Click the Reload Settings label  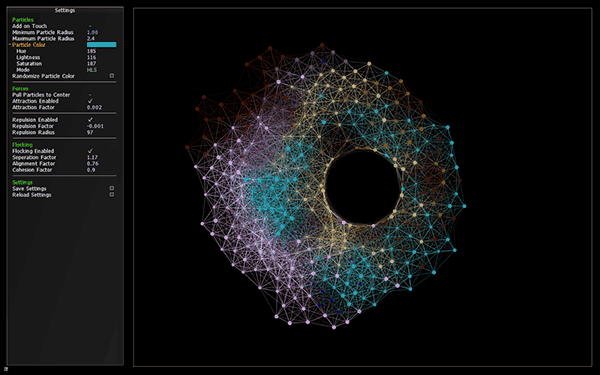(x=32, y=195)
